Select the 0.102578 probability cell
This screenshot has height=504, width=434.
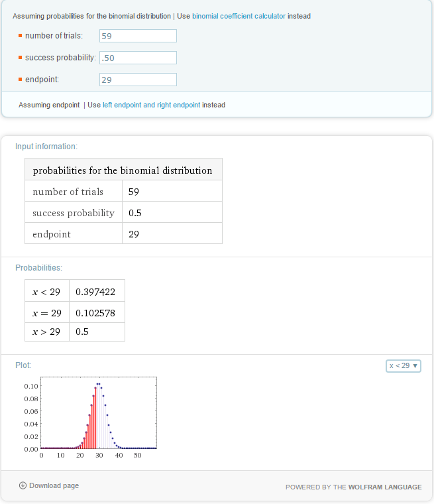pos(97,312)
